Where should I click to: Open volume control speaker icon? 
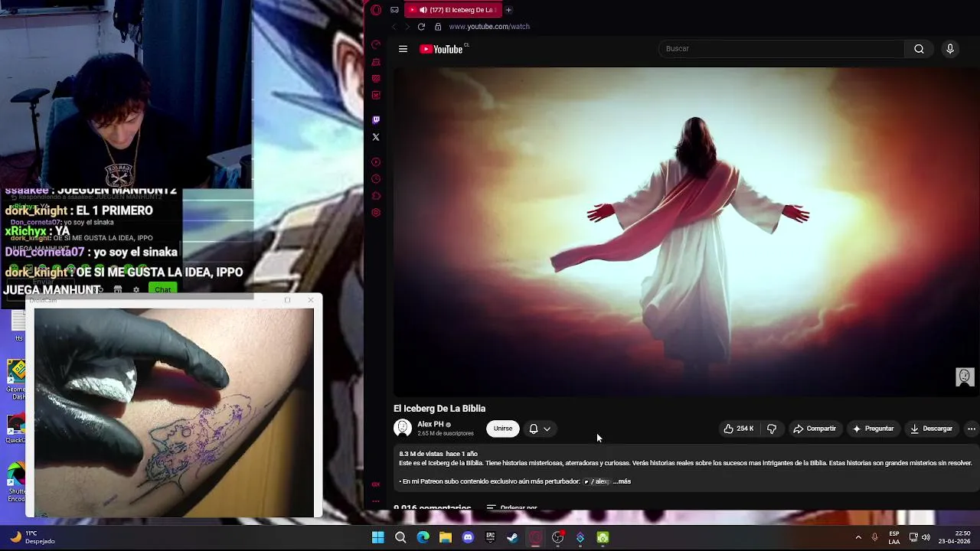click(x=926, y=537)
